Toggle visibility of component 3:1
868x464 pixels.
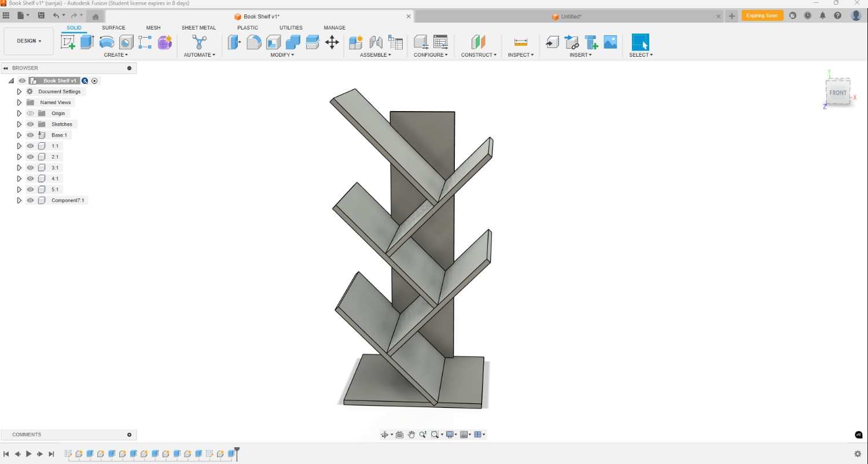(31, 168)
